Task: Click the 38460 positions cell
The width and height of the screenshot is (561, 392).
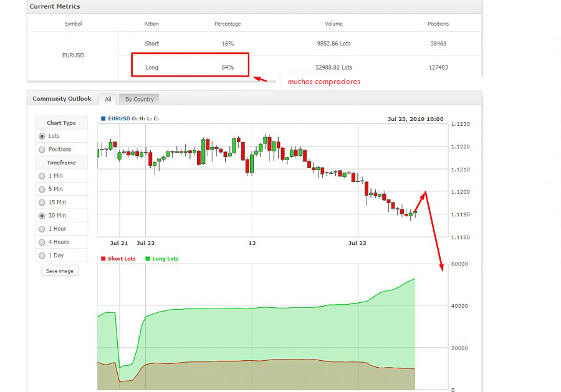Action: pos(438,43)
